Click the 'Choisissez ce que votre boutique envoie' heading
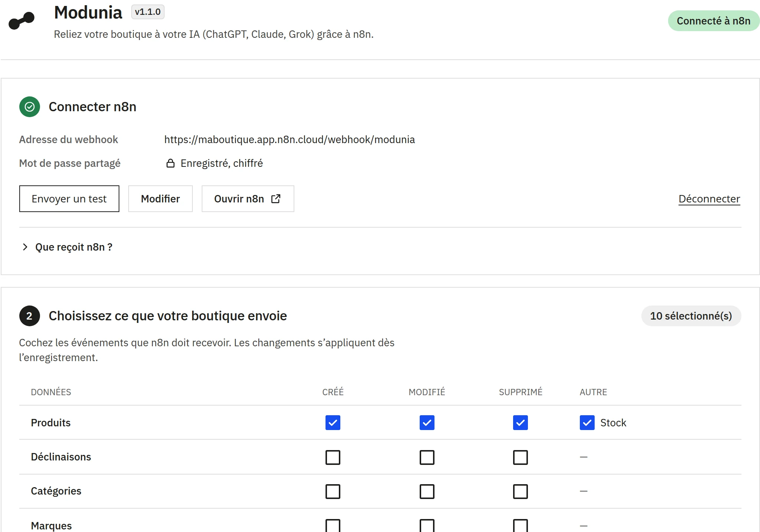 click(x=168, y=316)
